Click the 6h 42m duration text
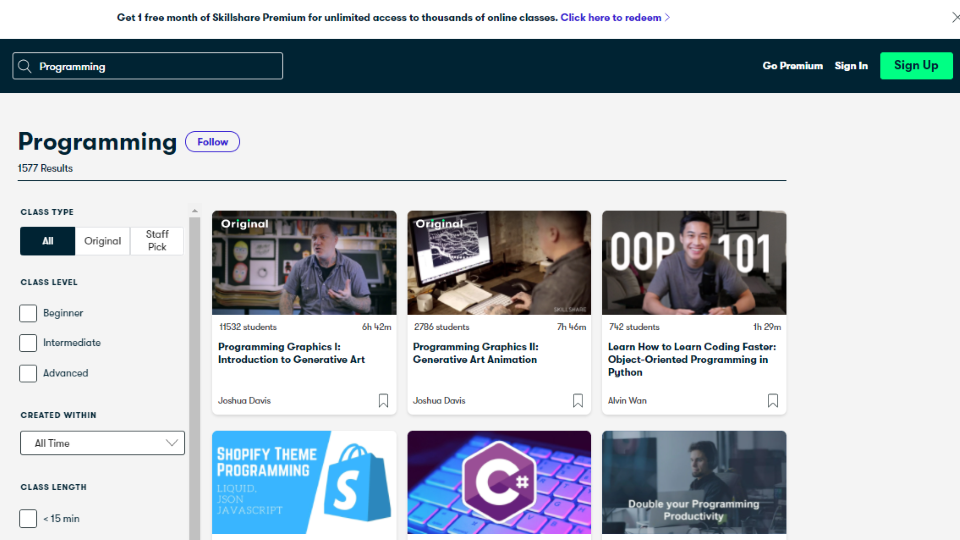The width and height of the screenshot is (960, 540). pos(377,327)
